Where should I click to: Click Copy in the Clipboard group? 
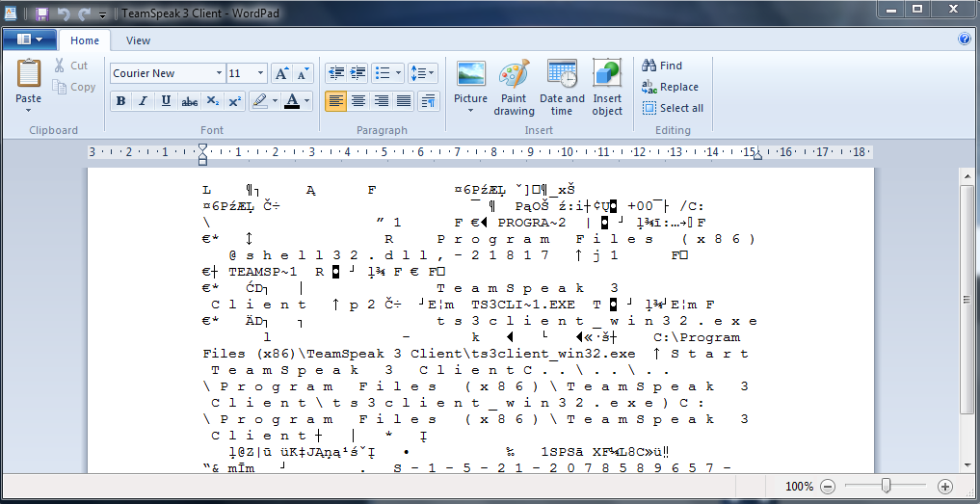pos(74,87)
